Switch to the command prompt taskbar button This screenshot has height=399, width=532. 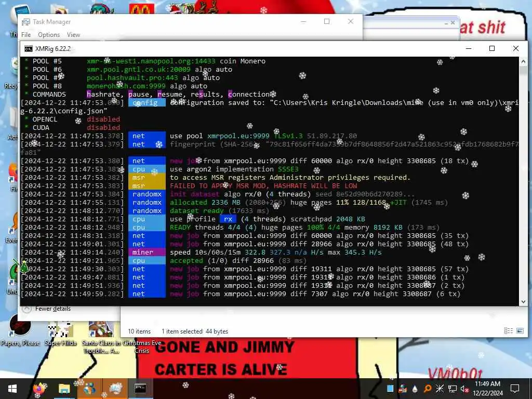pos(140,389)
